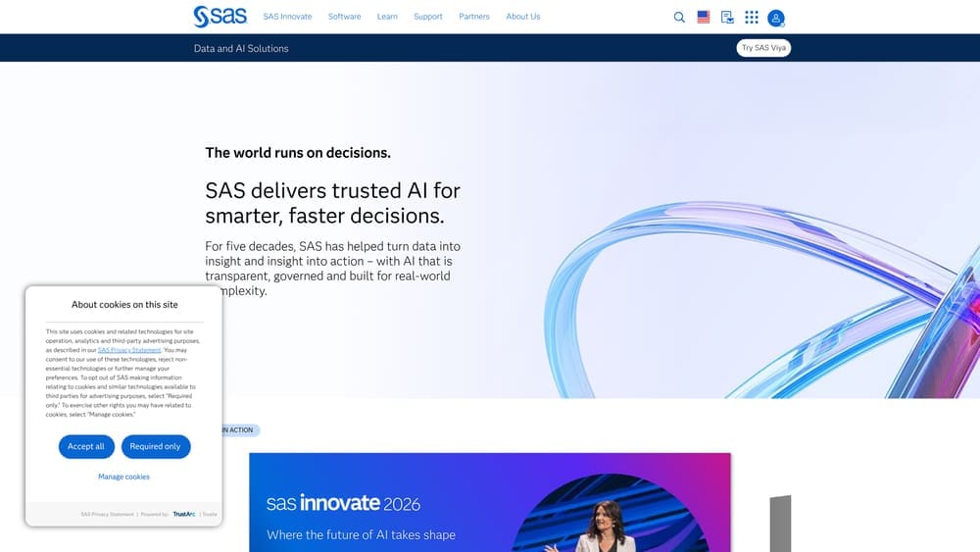Screen dimensions: 980x552
Task: Click Data and AI Solutions link
Action: pos(241,49)
